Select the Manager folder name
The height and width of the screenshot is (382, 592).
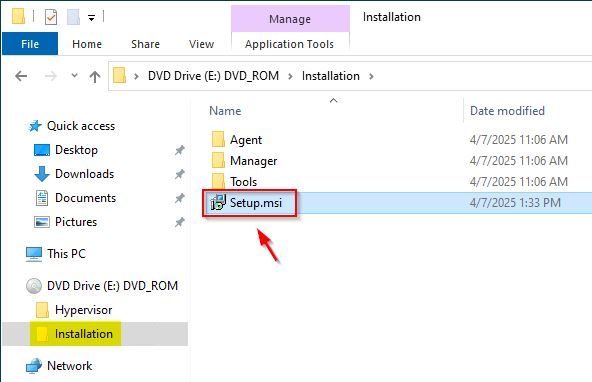[253, 161]
